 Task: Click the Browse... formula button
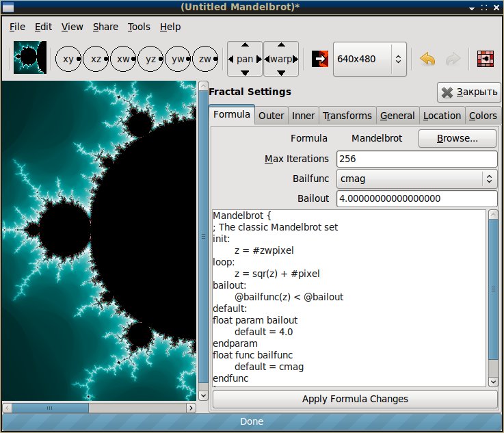(457, 138)
